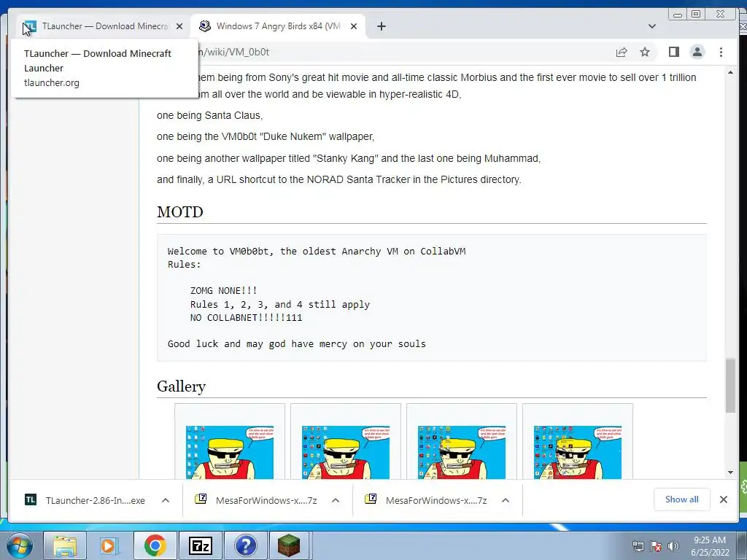Click the Gallery section heading

[181, 386]
